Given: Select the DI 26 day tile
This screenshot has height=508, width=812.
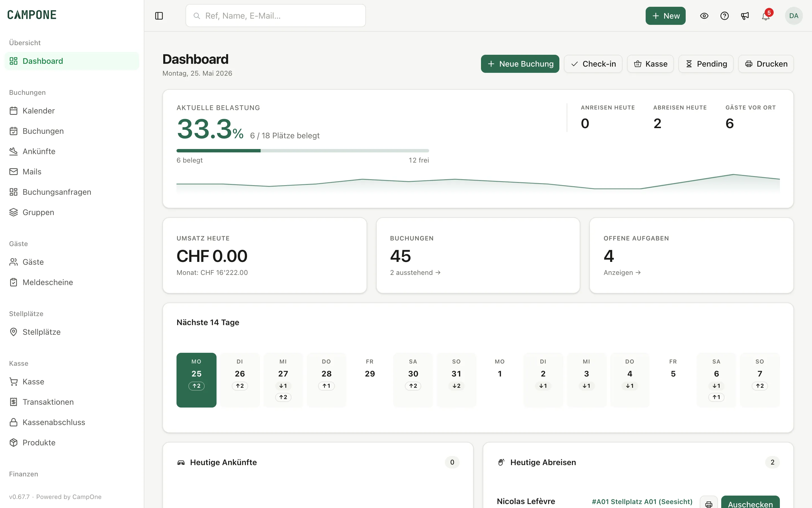Looking at the screenshot, I should click(x=240, y=380).
